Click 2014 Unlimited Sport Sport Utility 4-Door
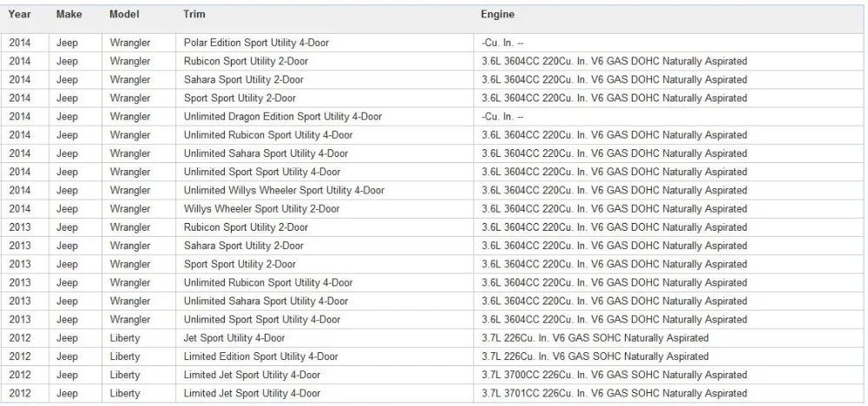The width and height of the screenshot is (868, 406). pos(262,172)
